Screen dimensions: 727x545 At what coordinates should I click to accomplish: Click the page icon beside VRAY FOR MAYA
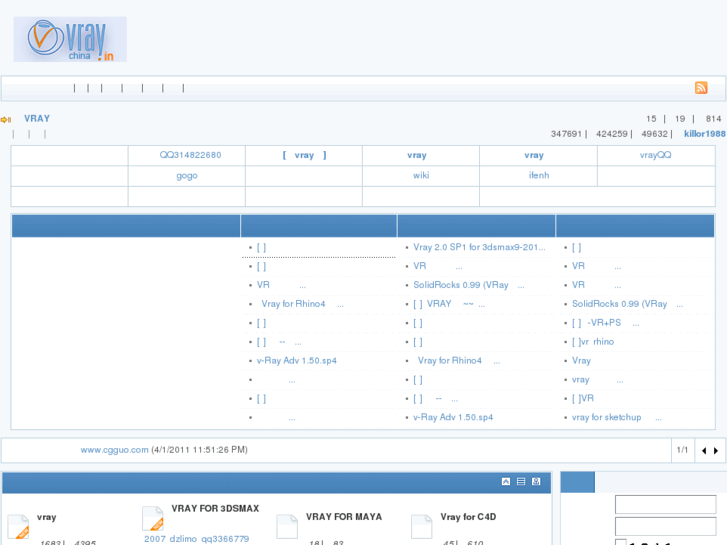pos(287,526)
